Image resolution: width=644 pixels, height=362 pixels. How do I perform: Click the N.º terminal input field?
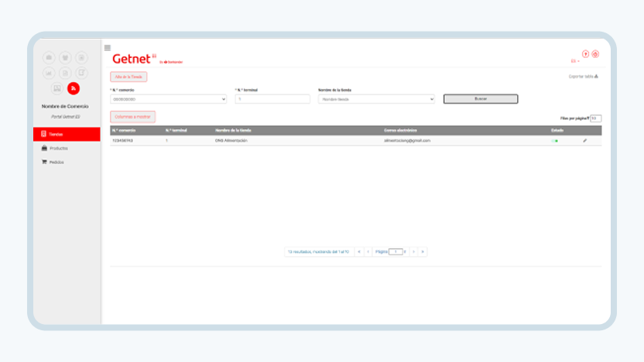click(x=272, y=99)
